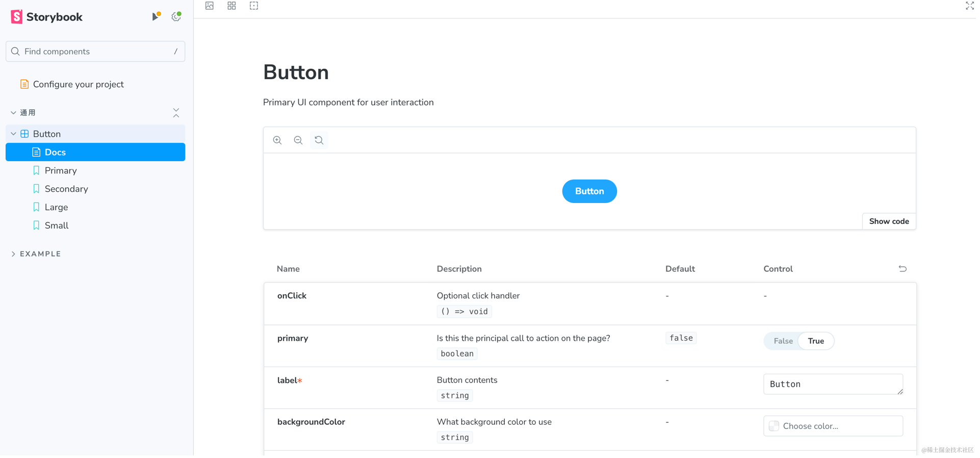This screenshot has width=980, height=458.
Task: Set primary control to True
Action: pyautogui.click(x=816, y=341)
